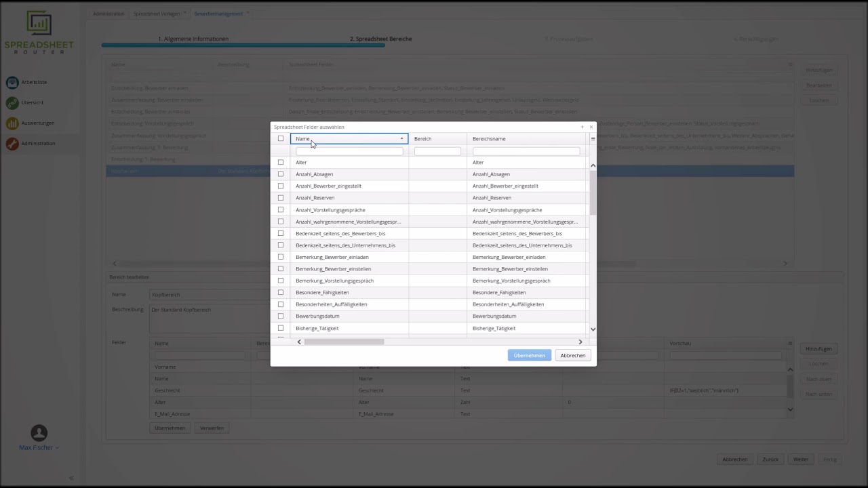Open the top background grid menu icon
Viewport: 868px width, 488px height.
[x=790, y=65]
